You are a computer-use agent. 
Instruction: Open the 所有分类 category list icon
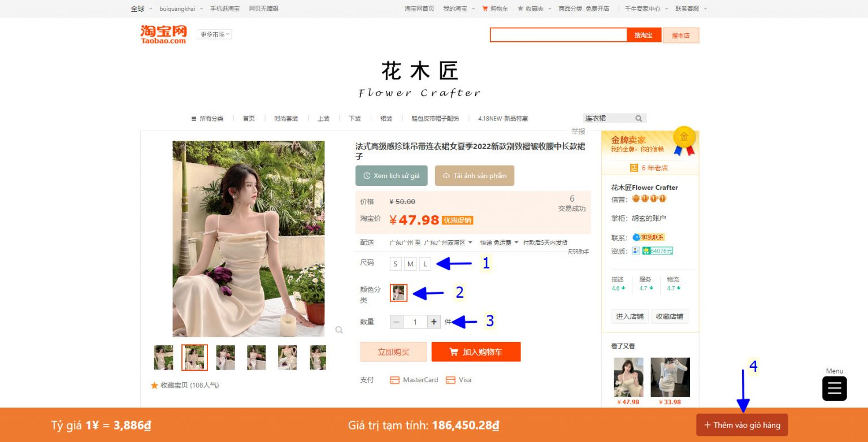pyautogui.click(x=194, y=119)
